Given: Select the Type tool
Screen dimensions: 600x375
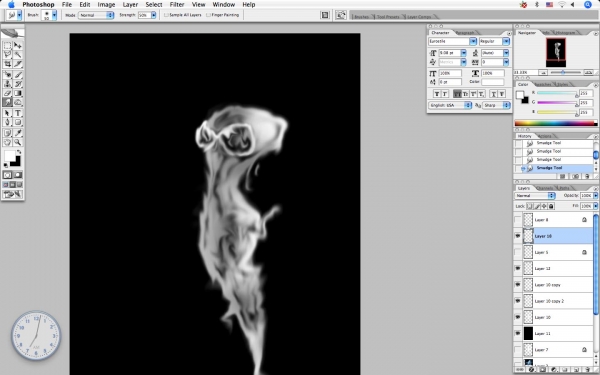Looking at the screenshot, I should pos(18,113).
